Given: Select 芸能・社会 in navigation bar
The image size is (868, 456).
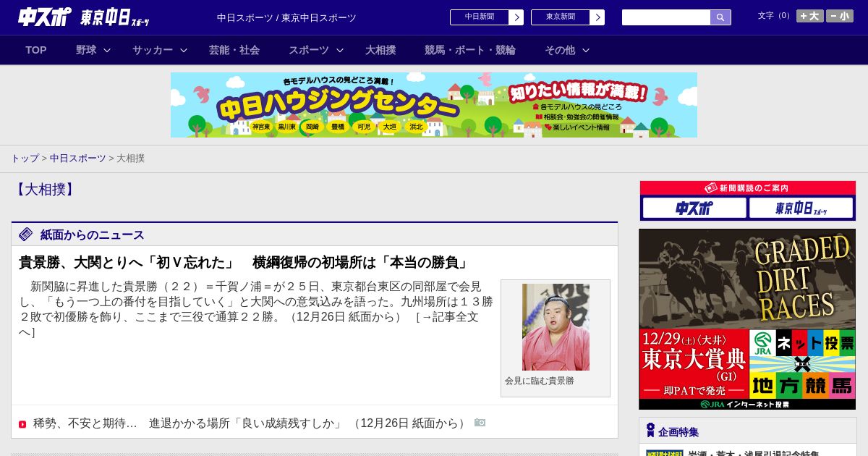Looking at the screenshot, I should [x=234, y=50].
